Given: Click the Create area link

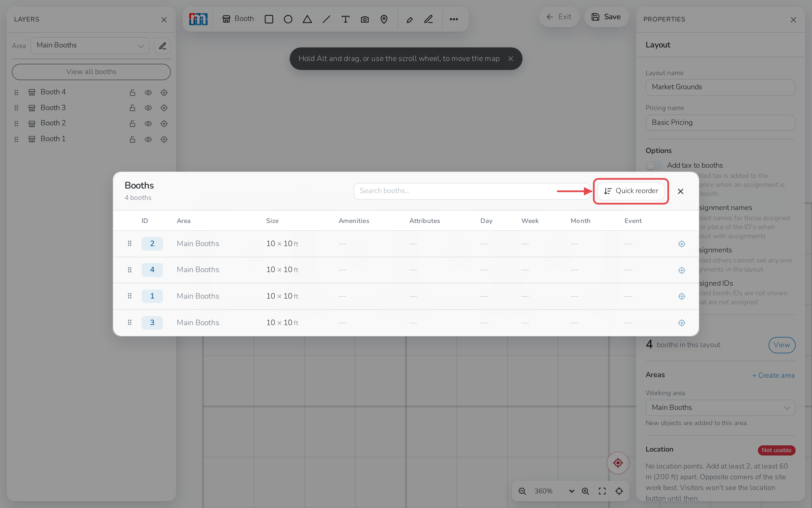Looking at the screenshot, I should tap(773, 375).
